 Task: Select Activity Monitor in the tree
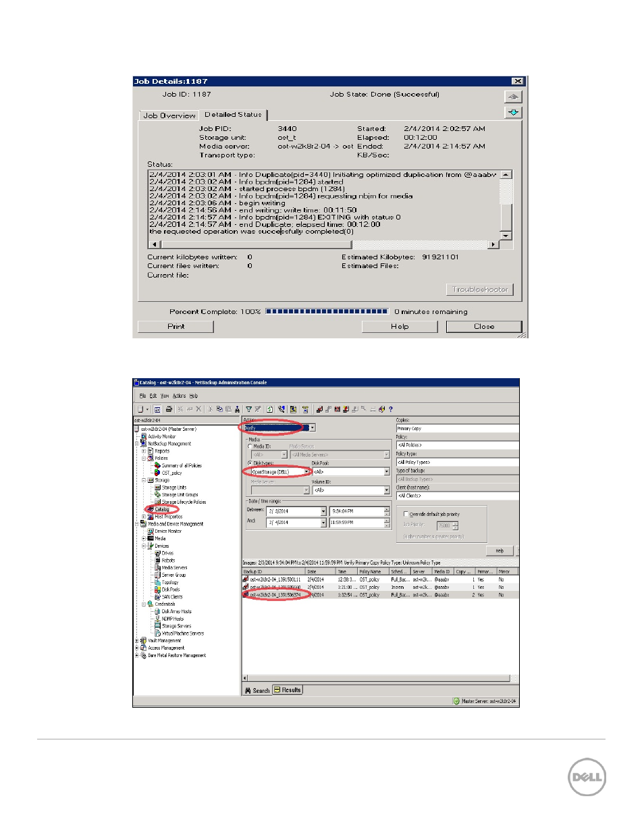point(161,436)
